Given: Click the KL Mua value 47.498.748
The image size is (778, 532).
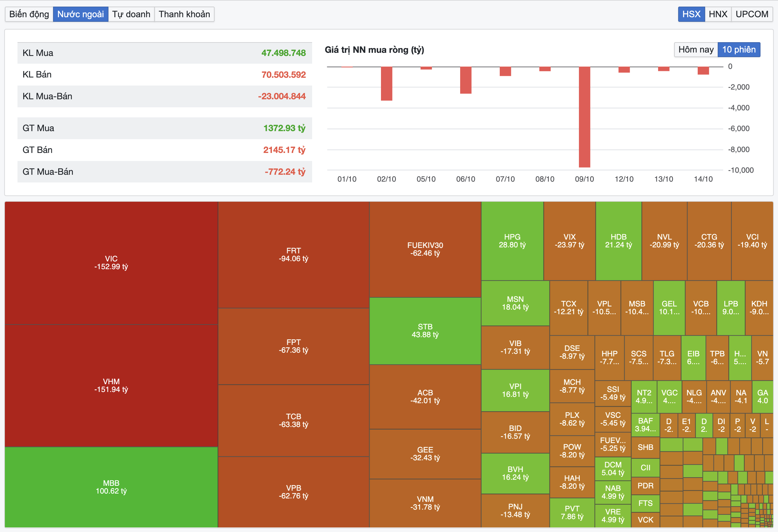Looking at the screenshot, I should 283,53.
